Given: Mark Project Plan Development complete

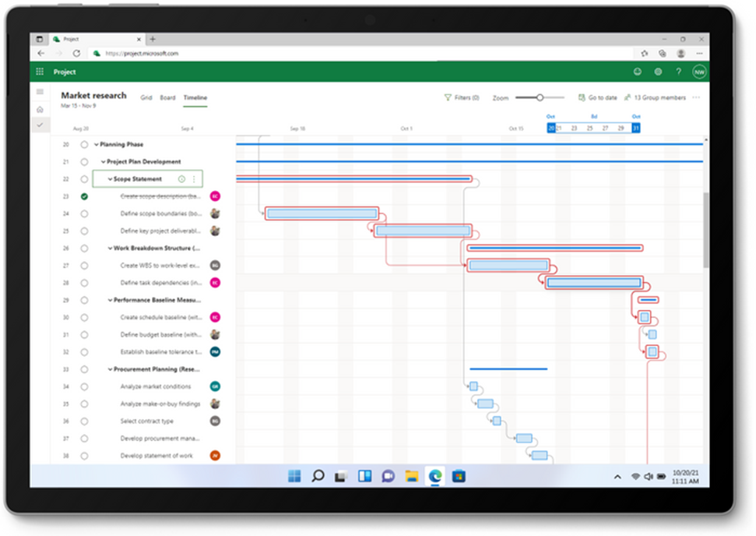Looking at the screenshot, I should point(84,161).
